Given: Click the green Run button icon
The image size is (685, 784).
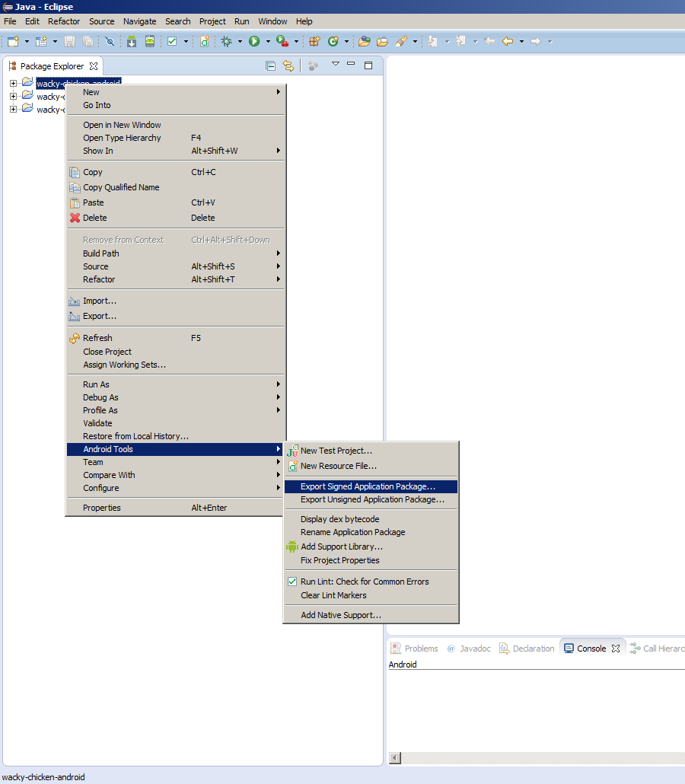Looking at the screenshot, I should pos(254,42).
